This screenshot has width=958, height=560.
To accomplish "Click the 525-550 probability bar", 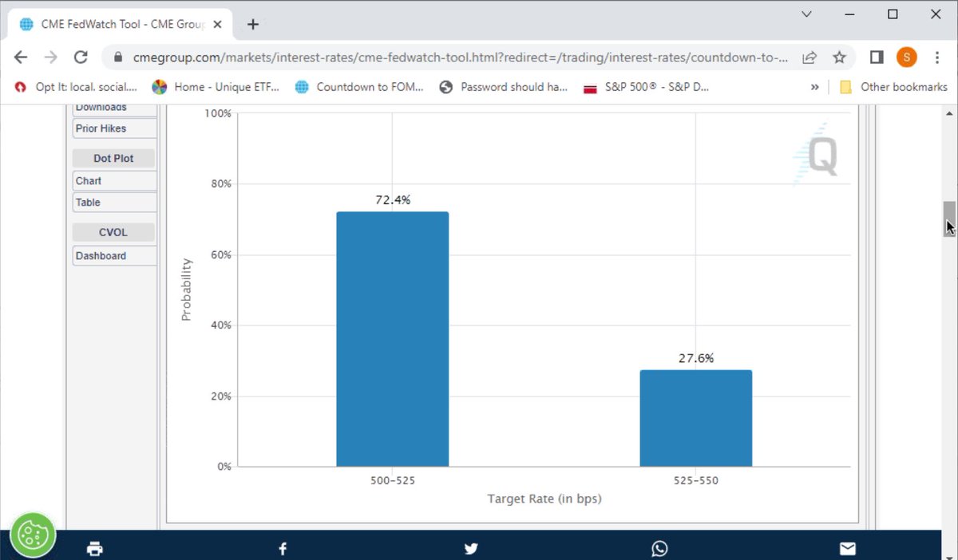I will pyautogui.click(x=695, y=418).
